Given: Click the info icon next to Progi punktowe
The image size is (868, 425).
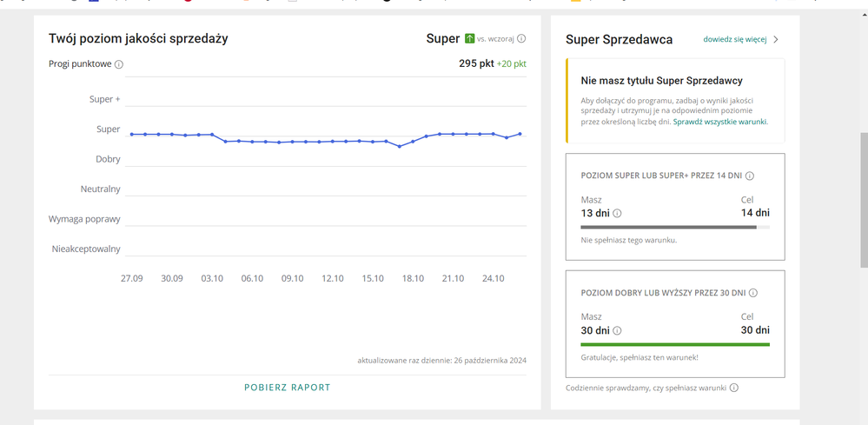Looking at the screenshot, I should (x=119, y=64).
